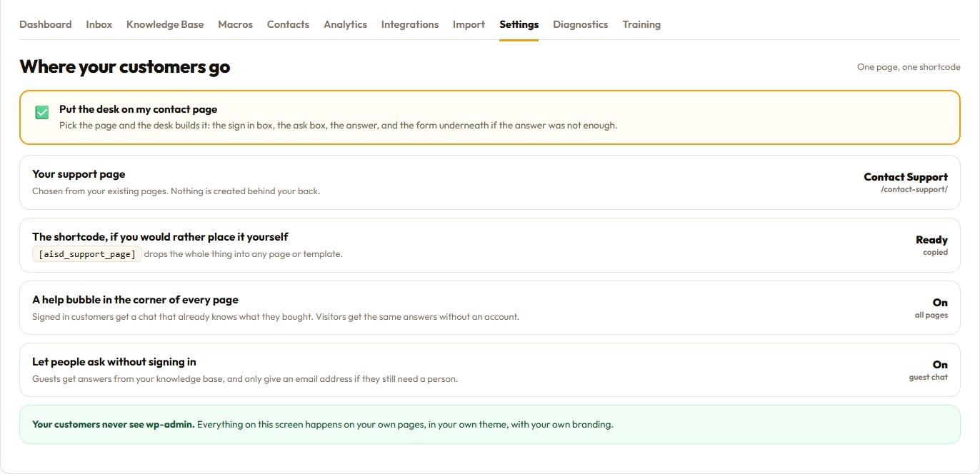Toggle the help bubble On status

[x=940, y=303]
